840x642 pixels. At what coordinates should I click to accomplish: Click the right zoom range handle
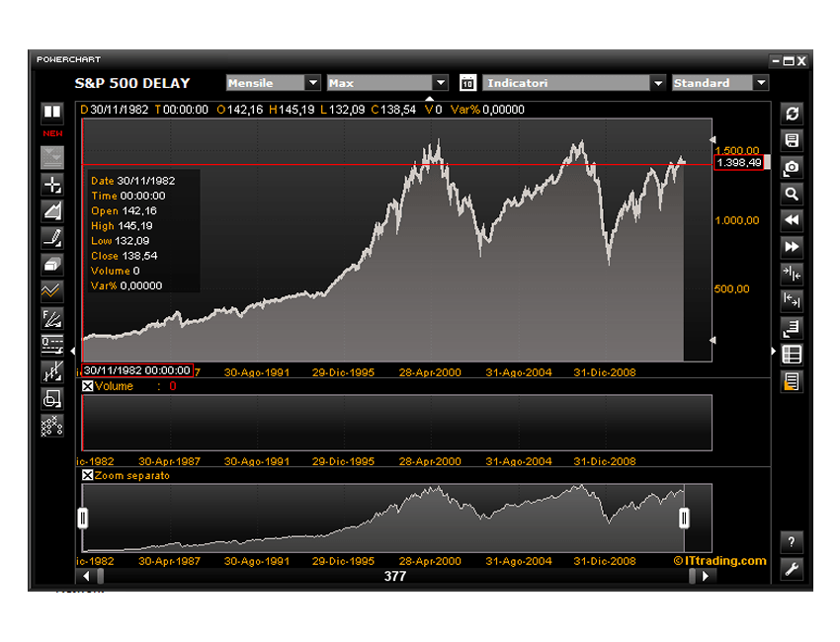[x=684, y=518]
